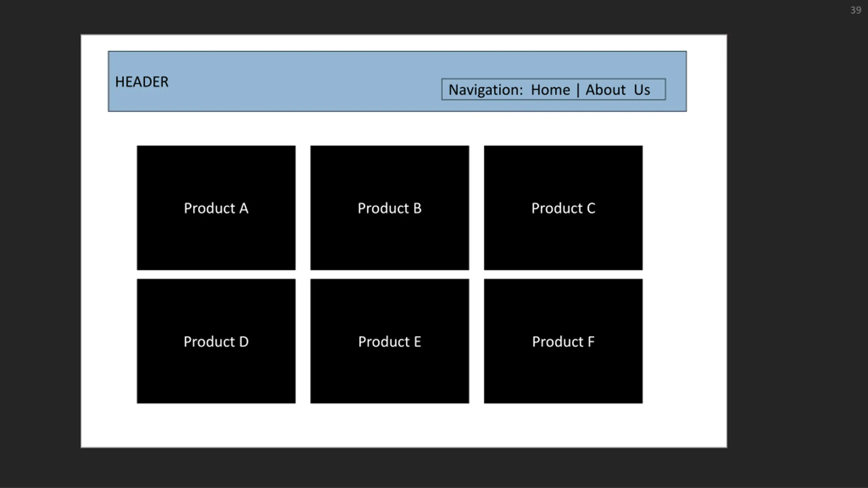Click the Navigation: label text
Screen dimensions: 868x488
[486, 90]
